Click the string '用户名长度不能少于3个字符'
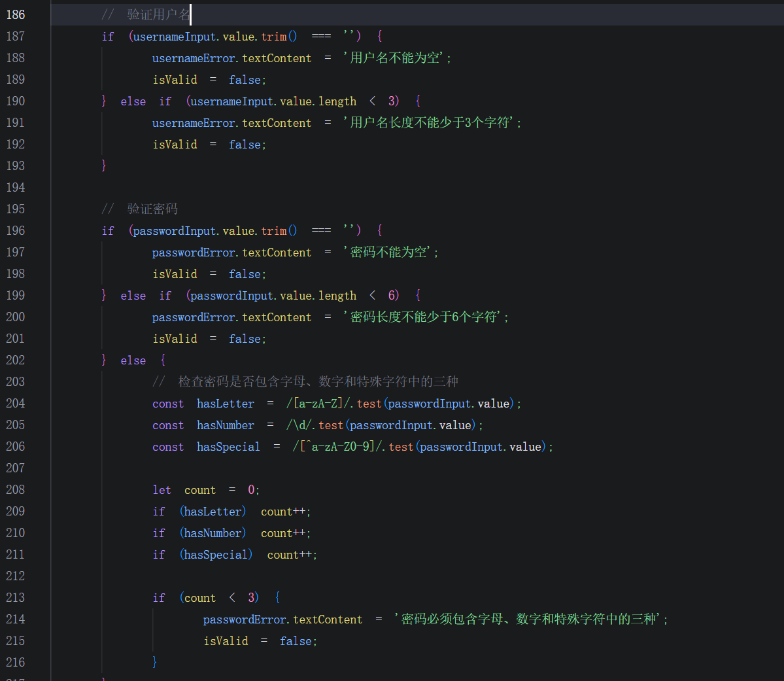Screen dimensions: 784x681 click(x=430, y=122)
